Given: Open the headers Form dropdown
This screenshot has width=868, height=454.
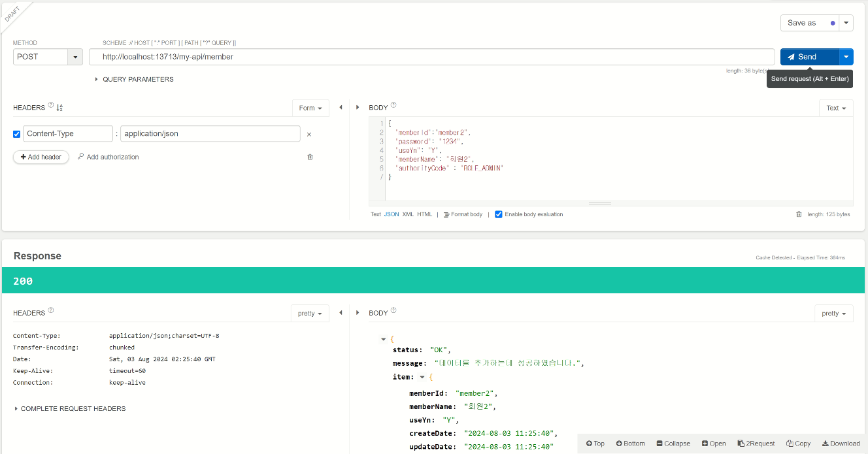Looking at the screenshot, I should click(310, 108).
